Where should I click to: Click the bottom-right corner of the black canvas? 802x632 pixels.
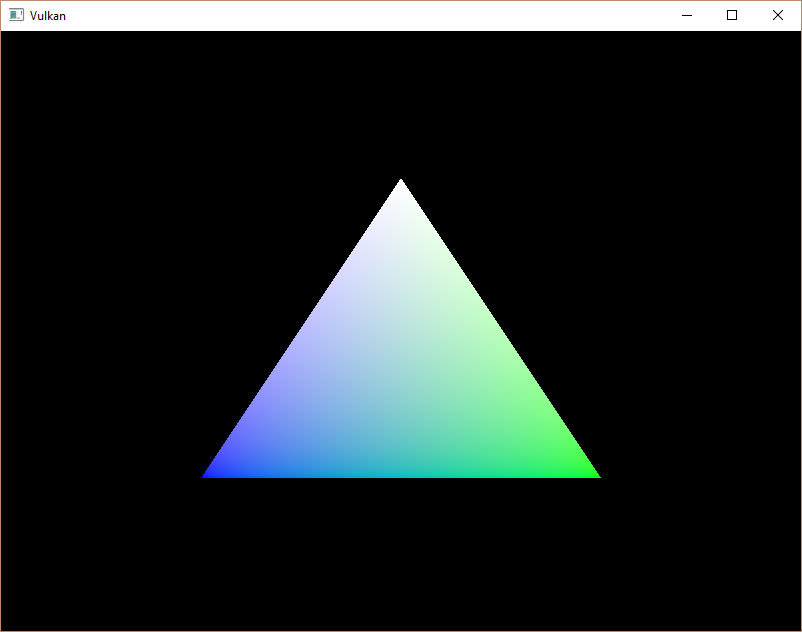pyautogui.click(x=796, y=626)
